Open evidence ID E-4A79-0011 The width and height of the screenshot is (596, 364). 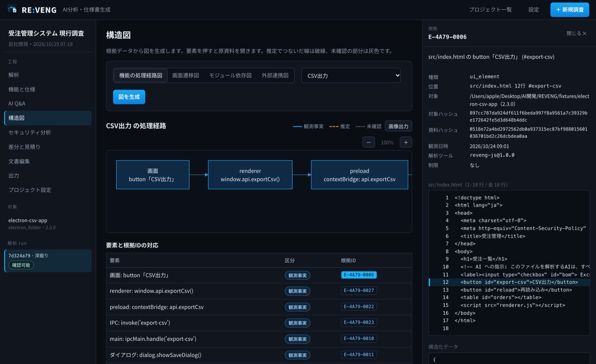click(x=359, y=355)
